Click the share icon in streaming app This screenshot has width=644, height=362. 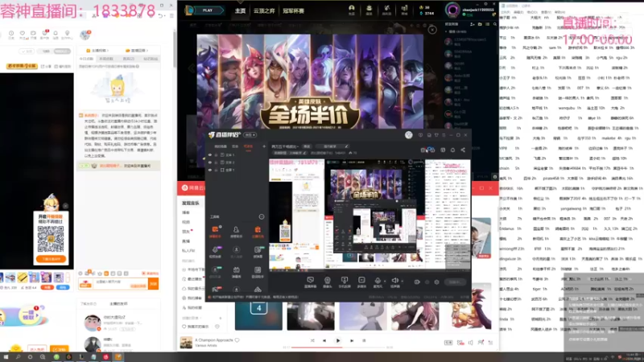[x=463, y=150]
